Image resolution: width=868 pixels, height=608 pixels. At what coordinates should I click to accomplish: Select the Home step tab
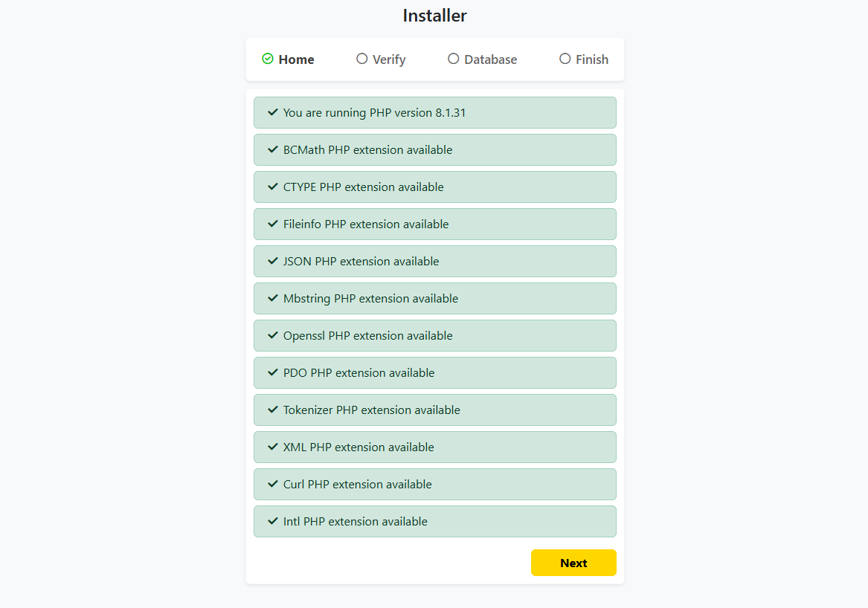coord(288,59)
